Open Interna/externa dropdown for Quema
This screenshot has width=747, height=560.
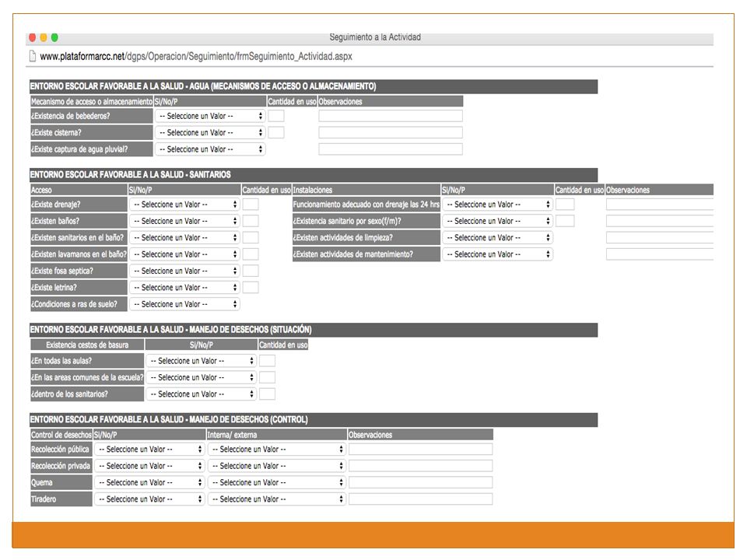tap(276, 482)
